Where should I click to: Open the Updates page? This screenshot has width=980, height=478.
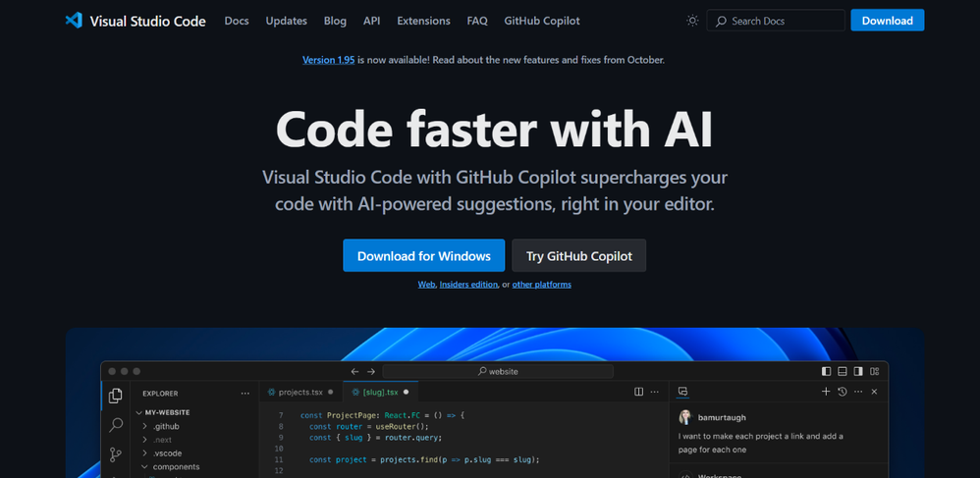click(x=287, y=21)
